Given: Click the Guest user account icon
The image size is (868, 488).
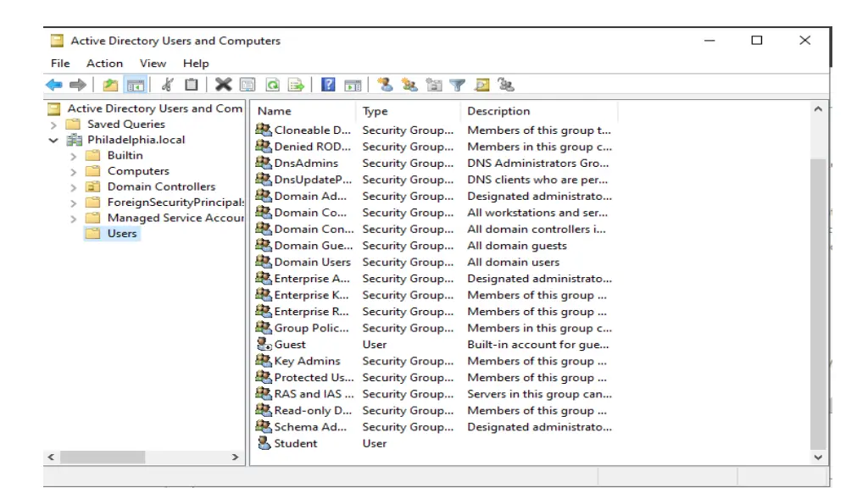Looking at the screenshot, I should 264,344.
